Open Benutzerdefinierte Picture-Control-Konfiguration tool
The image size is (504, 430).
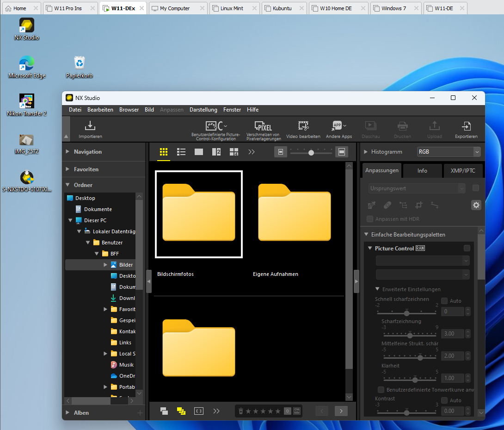pos(215,131)
